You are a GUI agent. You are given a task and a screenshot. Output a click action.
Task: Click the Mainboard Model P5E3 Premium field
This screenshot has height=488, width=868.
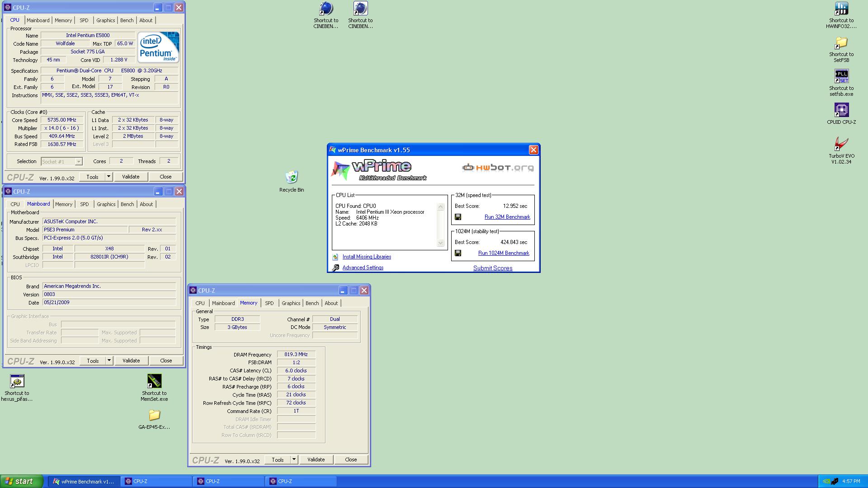(85, 230)
